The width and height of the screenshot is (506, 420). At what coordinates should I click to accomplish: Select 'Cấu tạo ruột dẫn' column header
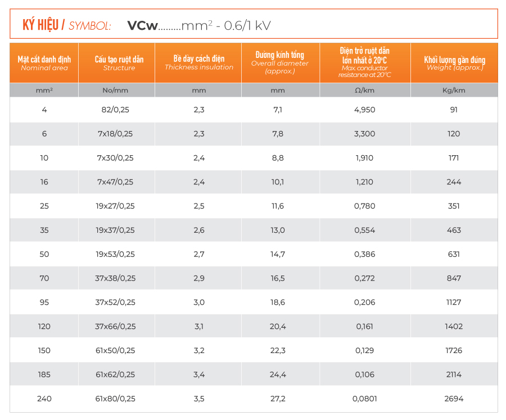point(119,62)
